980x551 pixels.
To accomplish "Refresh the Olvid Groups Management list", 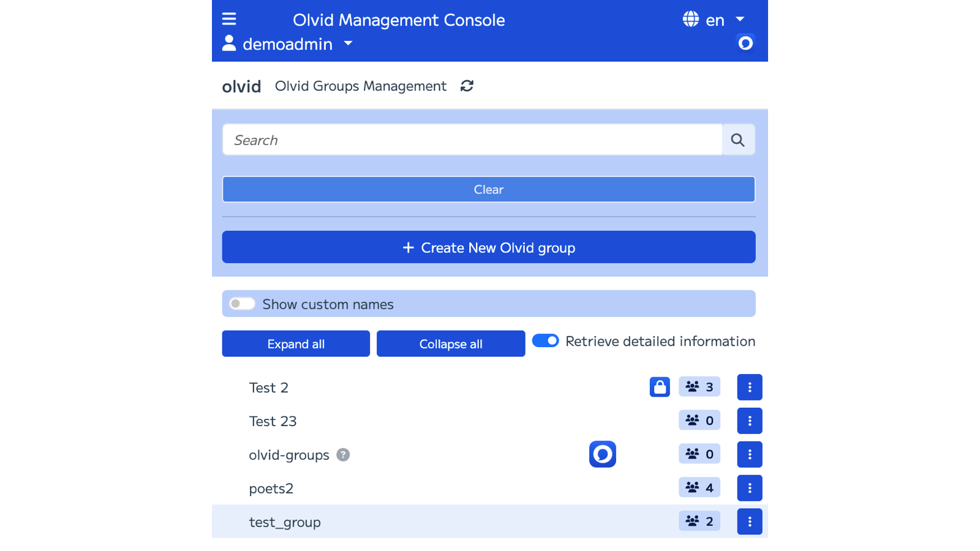I will (466, 86).
